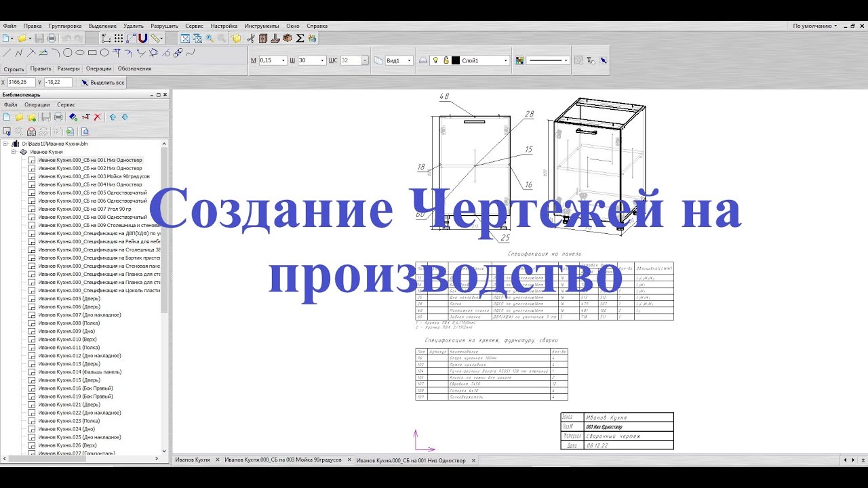Click the Y coordinate input field
Viewport: 868px width, 488px height.
(x=58, y=82)
